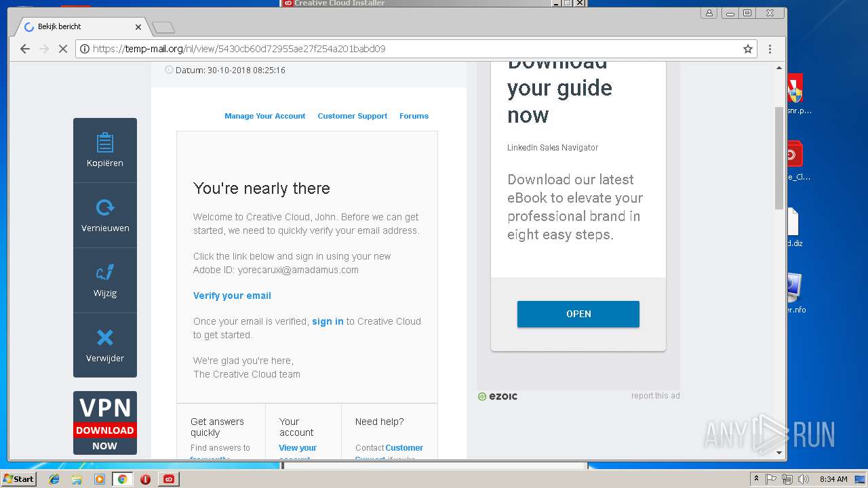Click the Kopiëren clipboard icon
Image resolution: width=868 pixels, height=488 pixels.
pyautogui.click(x=105, y=143)
